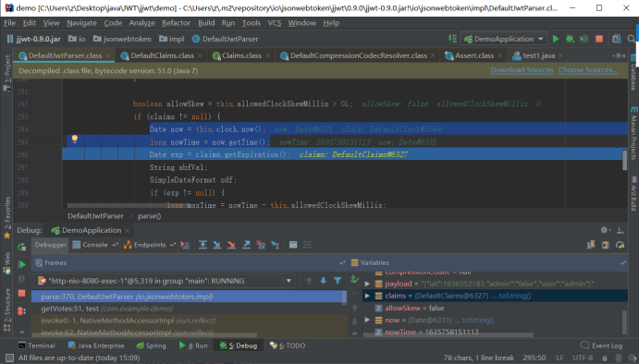
Task: Open the 6: TODO tool window
Action: [x=288, y=346]
